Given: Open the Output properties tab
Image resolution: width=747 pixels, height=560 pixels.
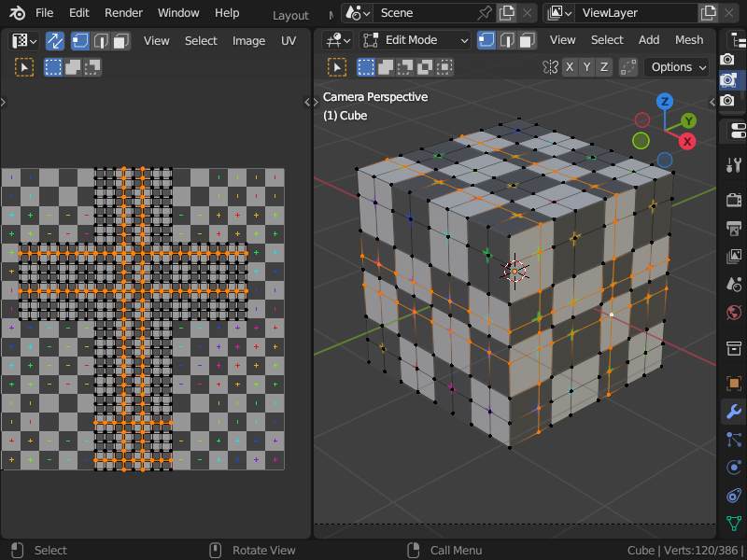Looking at the screenshot, I should coord(734,227).
